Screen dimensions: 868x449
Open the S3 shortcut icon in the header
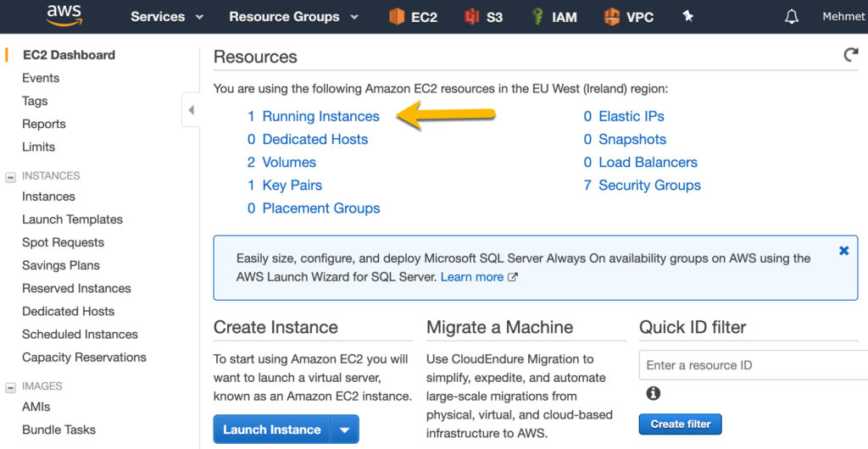(471, 17)
